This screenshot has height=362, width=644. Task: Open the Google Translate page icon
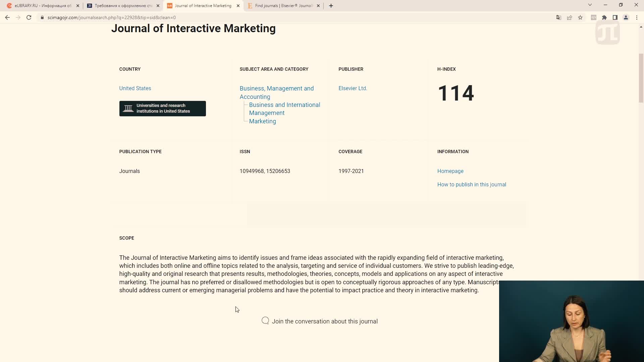click(x=559, y=17)
